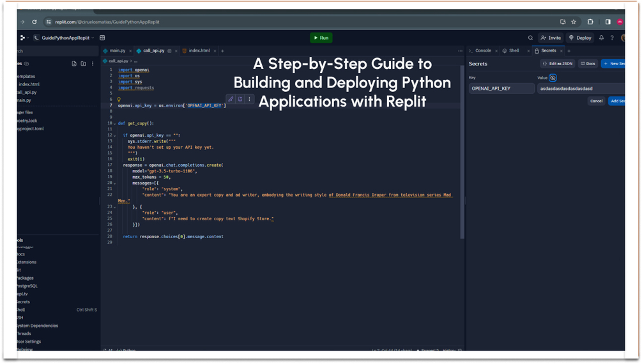
Task: Open User Settings tool
Action: [29, 342]
